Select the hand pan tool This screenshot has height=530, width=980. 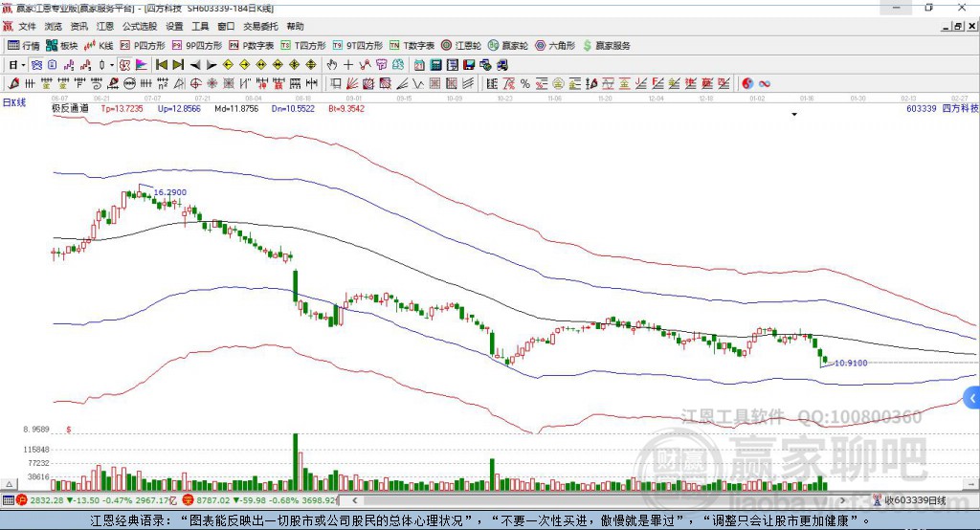point(331,65)
